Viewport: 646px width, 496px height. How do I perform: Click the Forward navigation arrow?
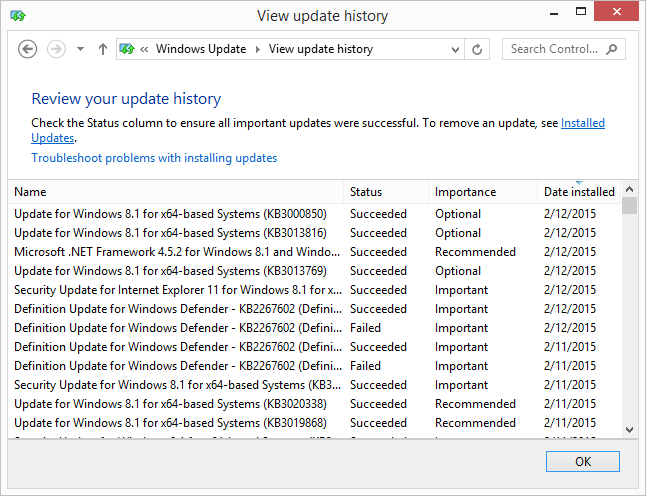pyautogui.click(x=56, y=49)
